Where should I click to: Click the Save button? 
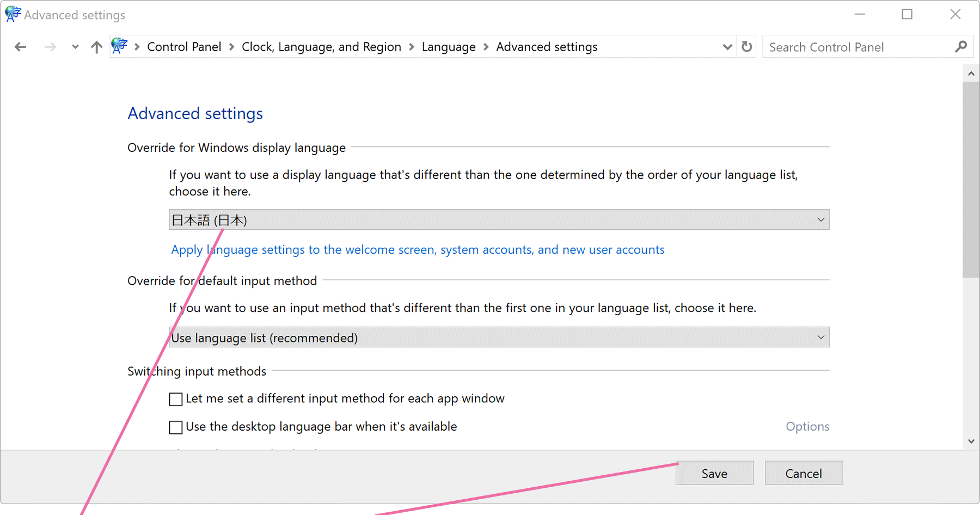click(714, 473)
